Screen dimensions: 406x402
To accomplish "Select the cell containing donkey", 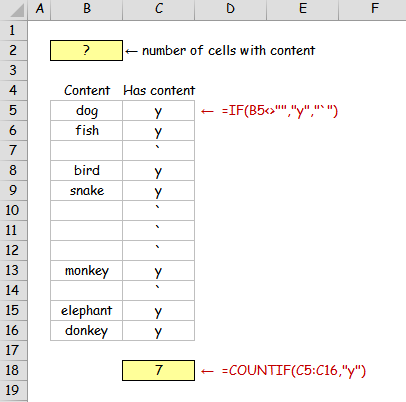I will [87, 331].
